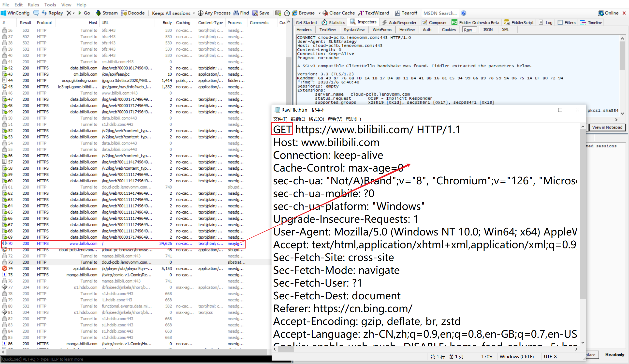The height and width of the screenshot is (364, 629).
Task: Click Notepad UTF-8 encoding status
Action: pyautogui.click(x=550, y=357)
